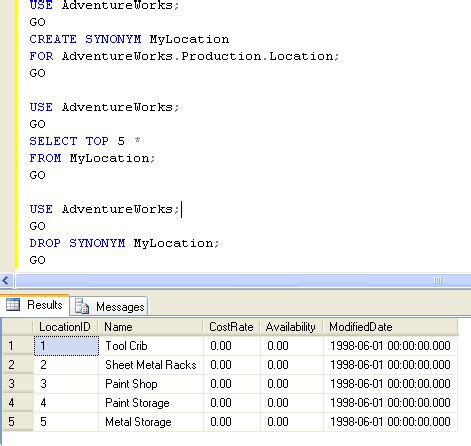Select the Paint Shop row header
Screen dimensions: 471x446
click(18, 384)
